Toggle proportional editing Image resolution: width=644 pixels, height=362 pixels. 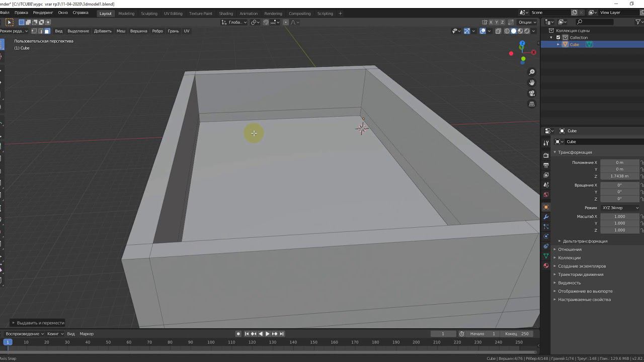click(286, 22)
